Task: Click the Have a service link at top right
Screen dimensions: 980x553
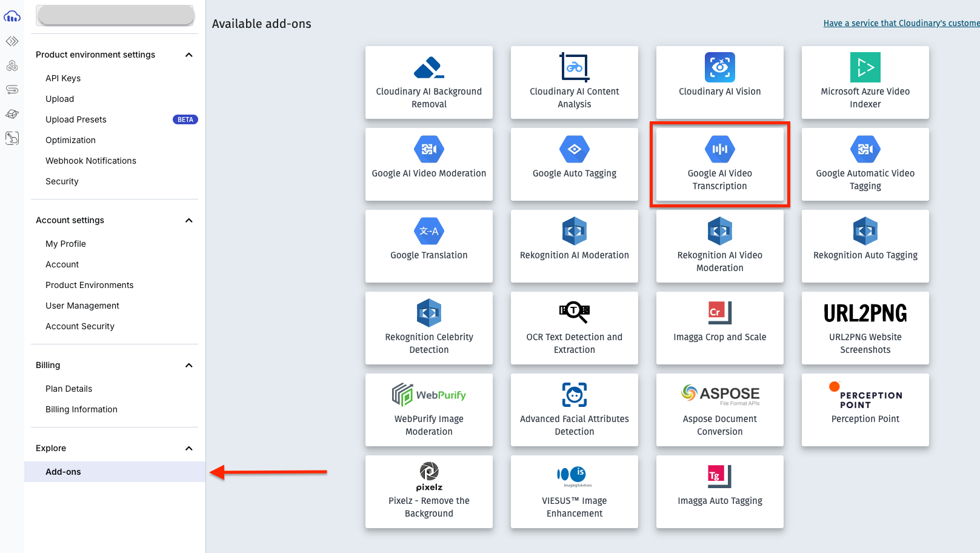Action: pyautogui.click(x=897, y=23)
